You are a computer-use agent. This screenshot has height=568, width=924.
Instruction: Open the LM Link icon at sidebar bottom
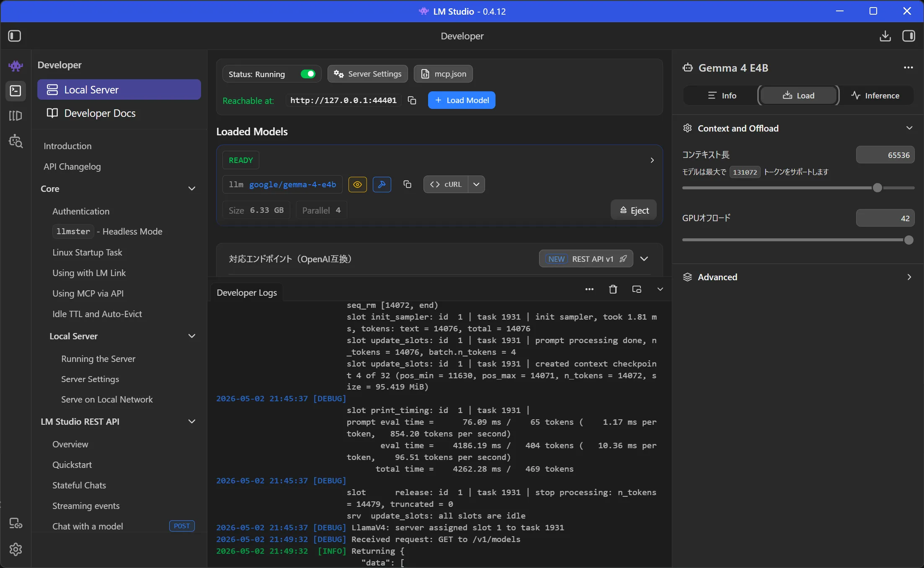pyautogui.click(x=15, y=523)
